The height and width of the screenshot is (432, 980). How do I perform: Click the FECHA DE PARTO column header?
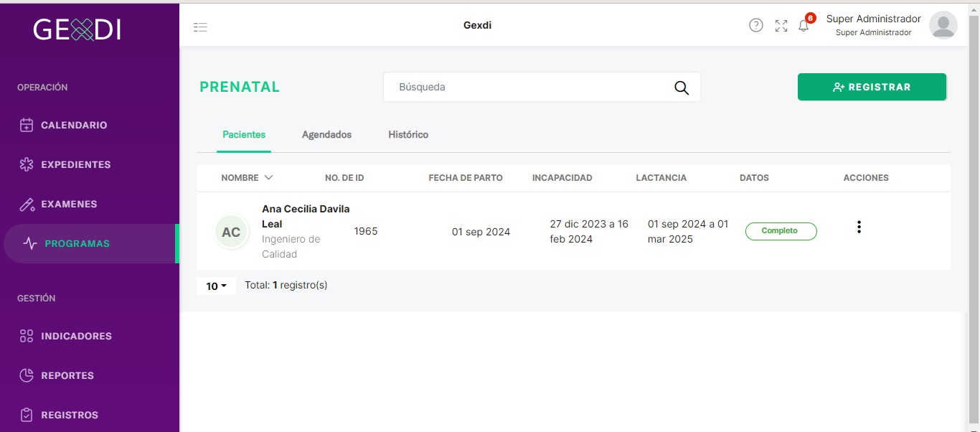[x=466, y=178]
